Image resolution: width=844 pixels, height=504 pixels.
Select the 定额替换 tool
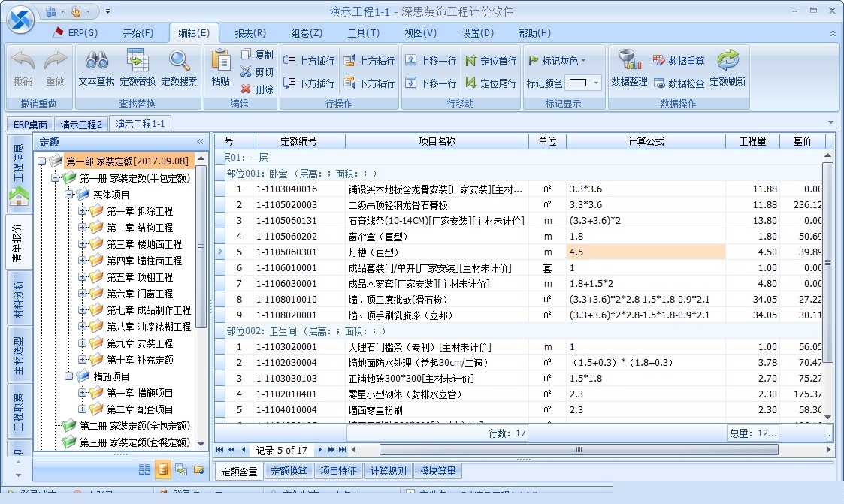click(138, 66)
